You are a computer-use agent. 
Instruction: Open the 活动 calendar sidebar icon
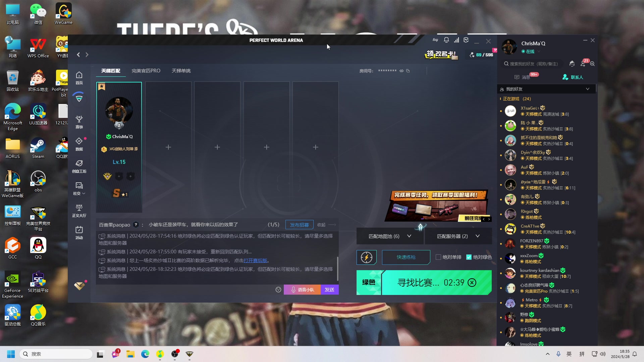pyautogui.click(x=79, y=233)
